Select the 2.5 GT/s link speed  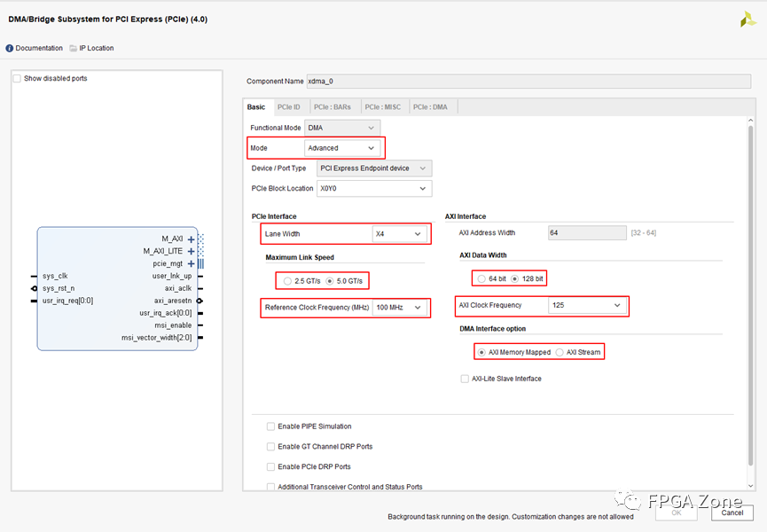coord(287,281)
